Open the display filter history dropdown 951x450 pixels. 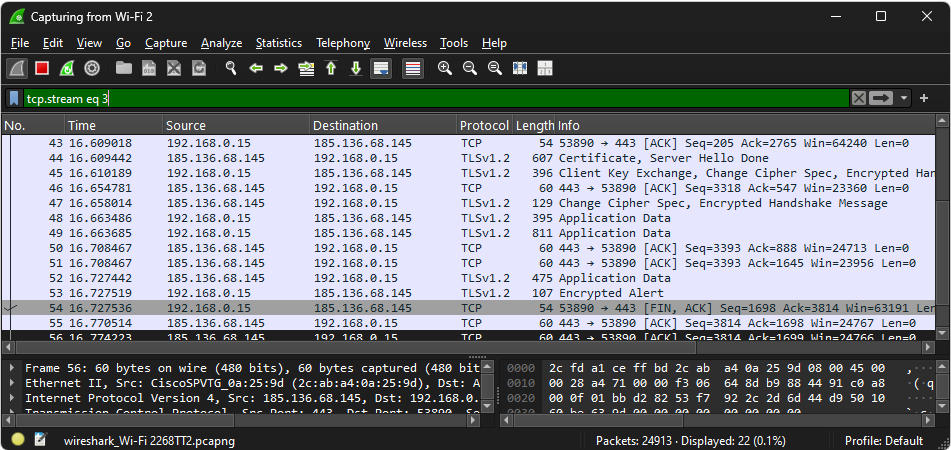(x=904, y=98)
